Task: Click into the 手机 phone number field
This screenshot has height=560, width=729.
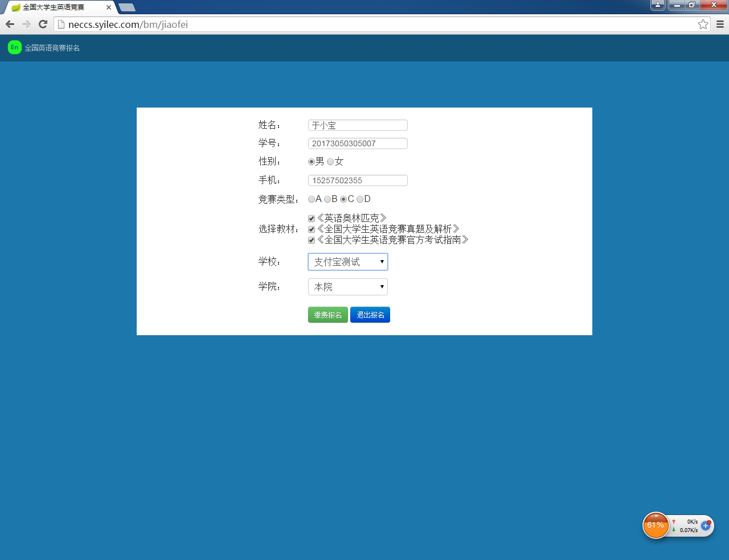Action: (358, 180)
